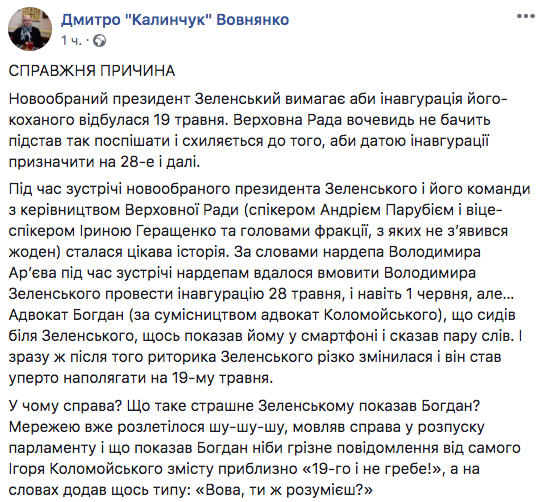Click the "1 ч." post timestamp
This screenshot has height=502, width=544.
pyautogui.click(x=71, y=41)
